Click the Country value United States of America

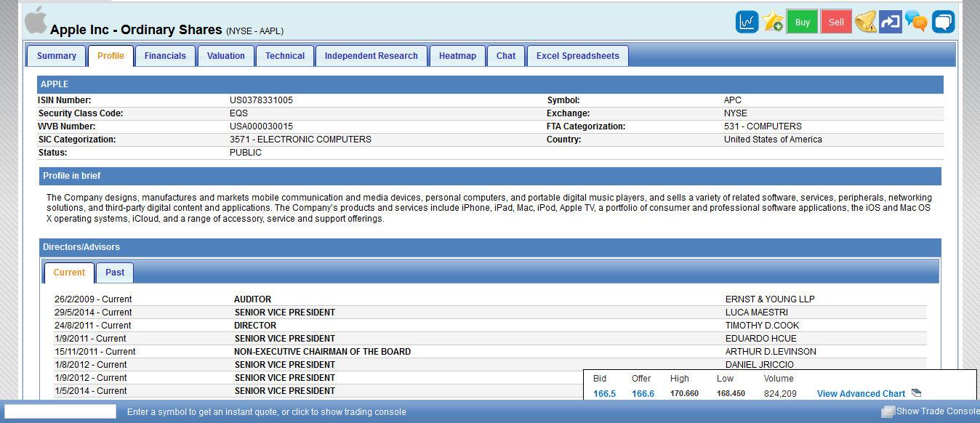773,140
